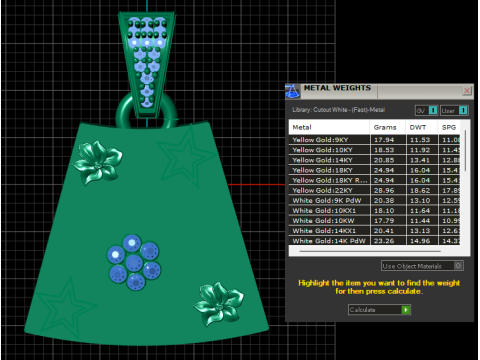Select the Yellow Gold:18KY R... row
Viewport: 480px width, 360px height.
pos(374,180)
